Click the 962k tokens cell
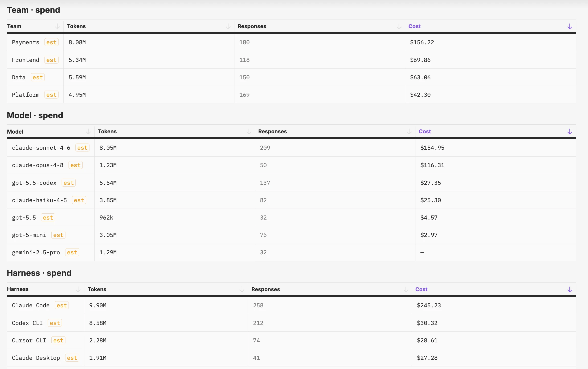 [106, 218]
